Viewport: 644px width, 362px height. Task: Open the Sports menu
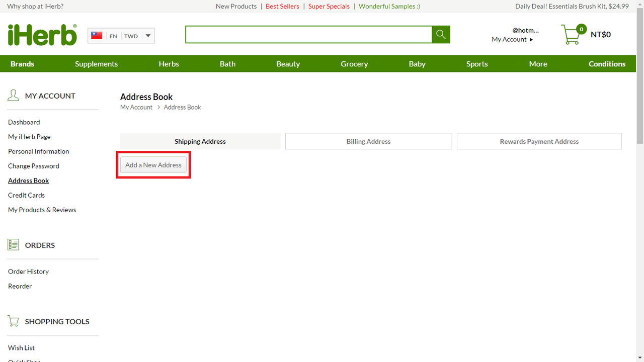[x=477, y=64]
